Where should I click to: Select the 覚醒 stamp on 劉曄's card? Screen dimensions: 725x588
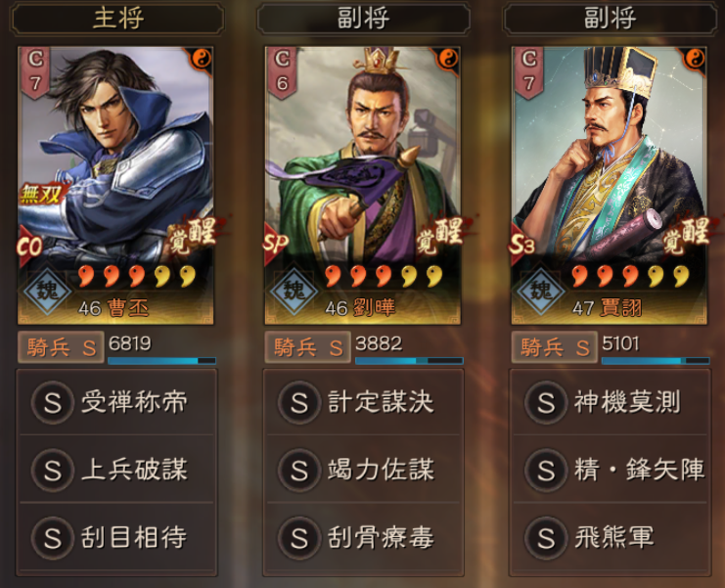(x=440, y=235)
